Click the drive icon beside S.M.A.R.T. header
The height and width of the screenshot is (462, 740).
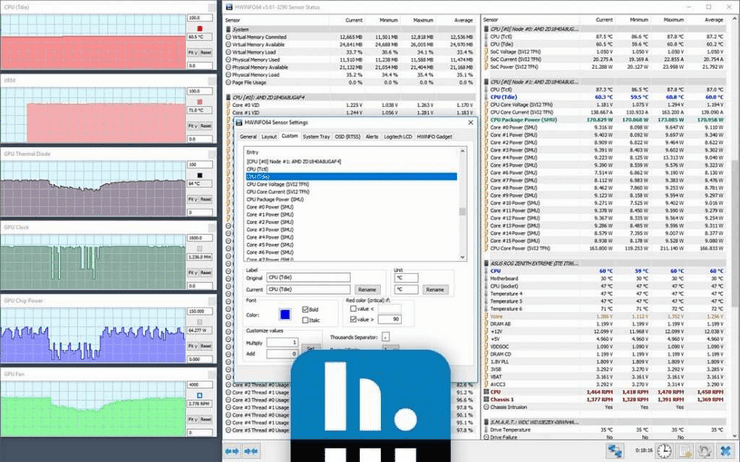pyautogui.click(x=487, y=422)
